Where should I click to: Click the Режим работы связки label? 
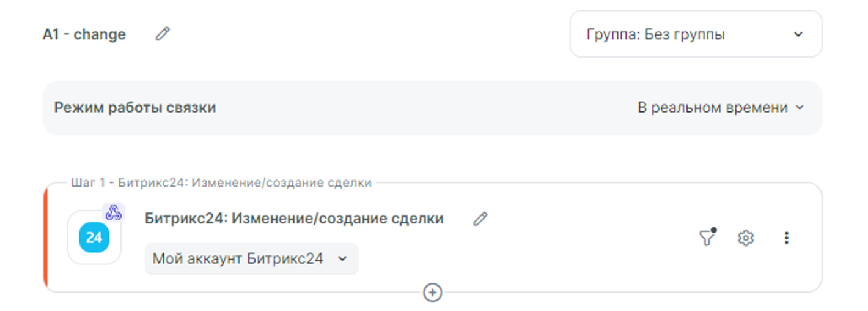point(135,108)
